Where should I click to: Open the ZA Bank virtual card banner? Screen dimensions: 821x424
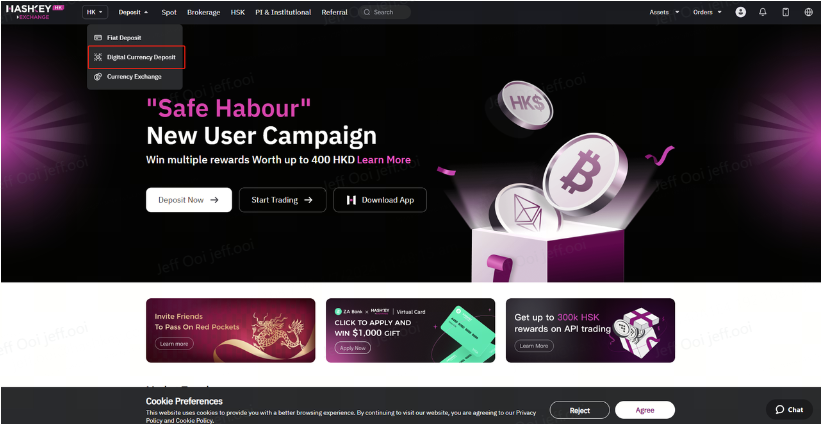[410, 330]
